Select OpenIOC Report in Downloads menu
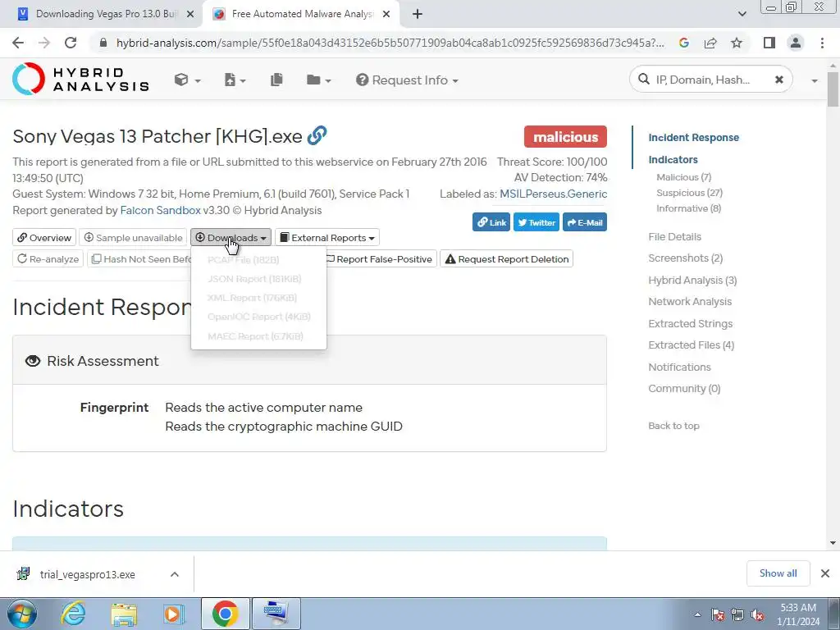Viewport: 840px width, 630px height. [x=258, y=317]
